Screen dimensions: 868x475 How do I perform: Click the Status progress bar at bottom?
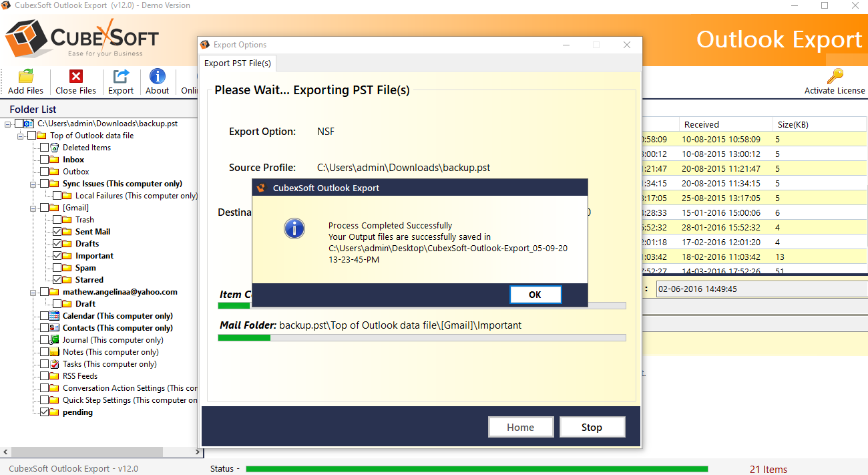click(477, 469)
